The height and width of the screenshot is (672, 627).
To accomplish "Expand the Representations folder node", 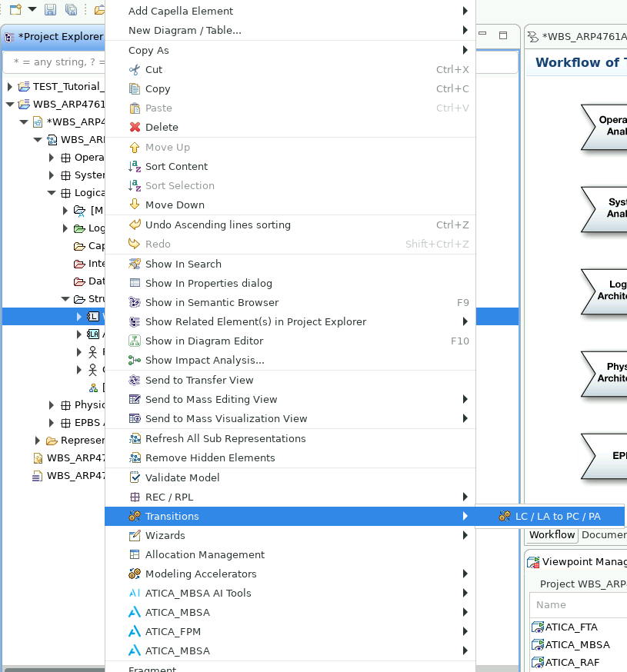I will click(x=37, y=440).
